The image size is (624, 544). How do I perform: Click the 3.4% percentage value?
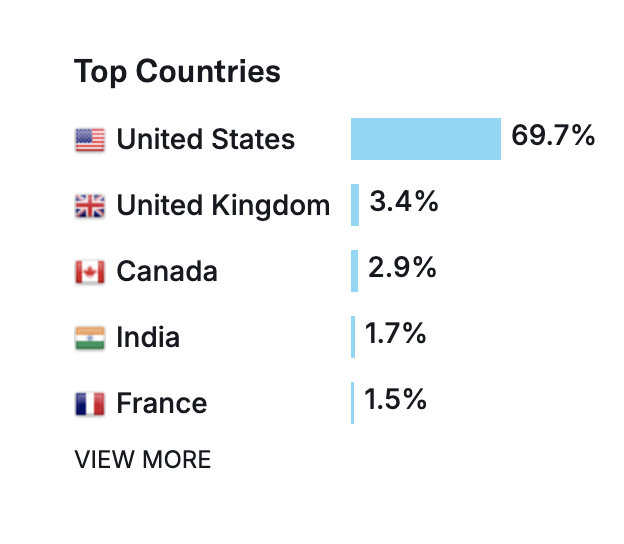tap(404, 202)
